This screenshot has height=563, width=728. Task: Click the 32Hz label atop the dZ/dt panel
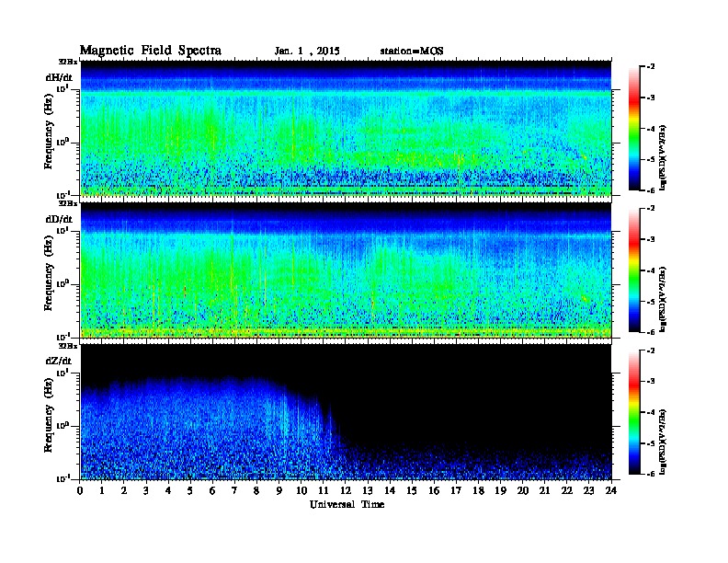[67, 346]
